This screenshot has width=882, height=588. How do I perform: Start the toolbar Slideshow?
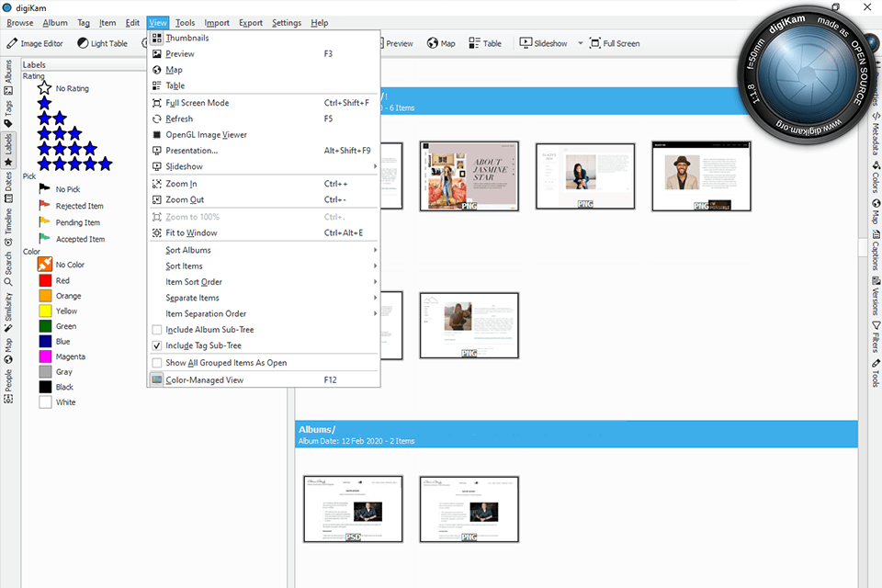pos(544,43)
